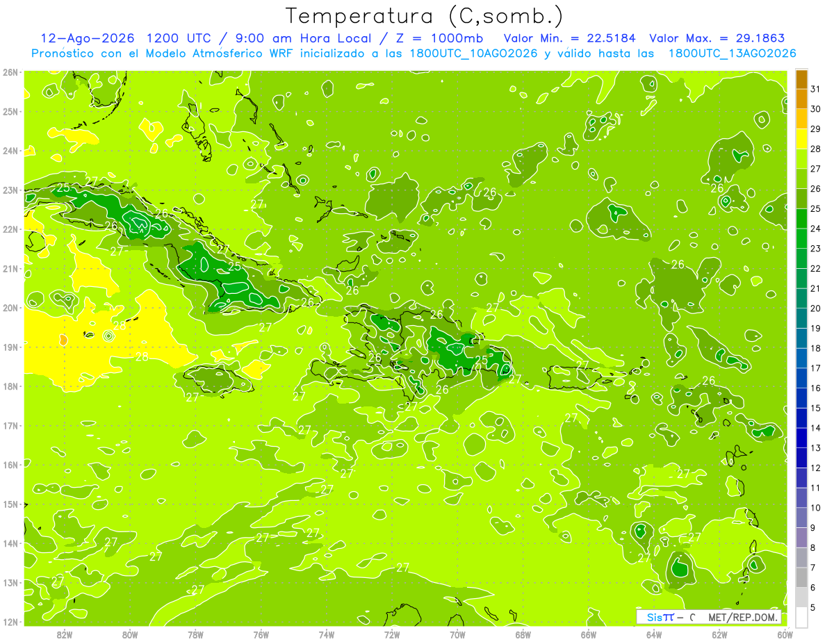Click the legend value "8"

pos(813,548)
